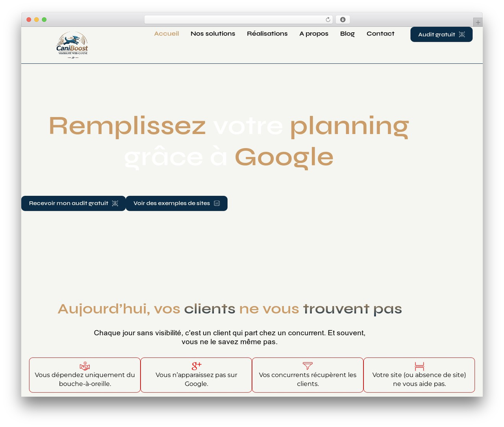The width and height of the screenshot is (504, 427).
Task: Click the handshake icon in bouche-à-oreille card
Action: point(85,366)
